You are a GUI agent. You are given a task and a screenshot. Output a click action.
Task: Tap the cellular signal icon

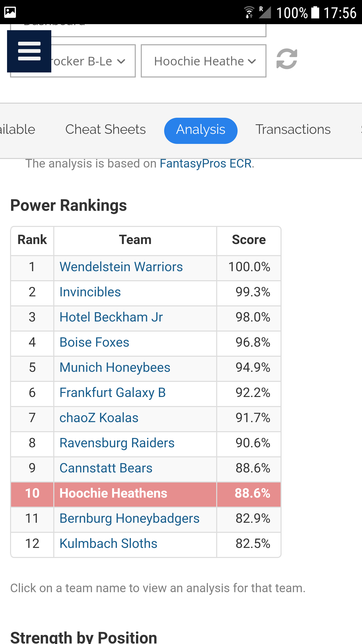tap(265, 12)
